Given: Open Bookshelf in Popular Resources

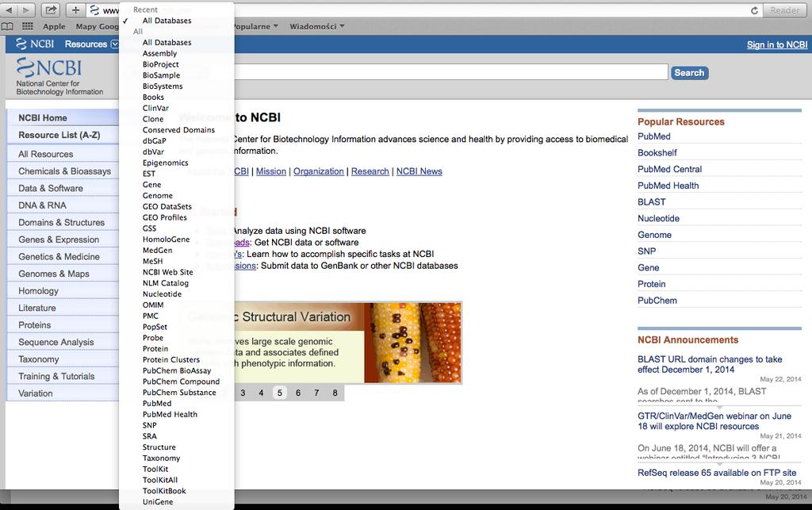Looking at the screenshot, I should (657, 153).
